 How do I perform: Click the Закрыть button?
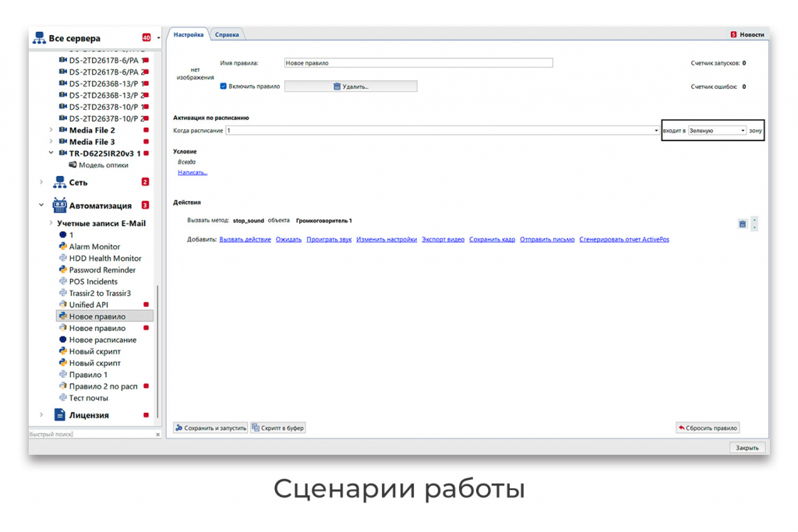pos(747,448)
